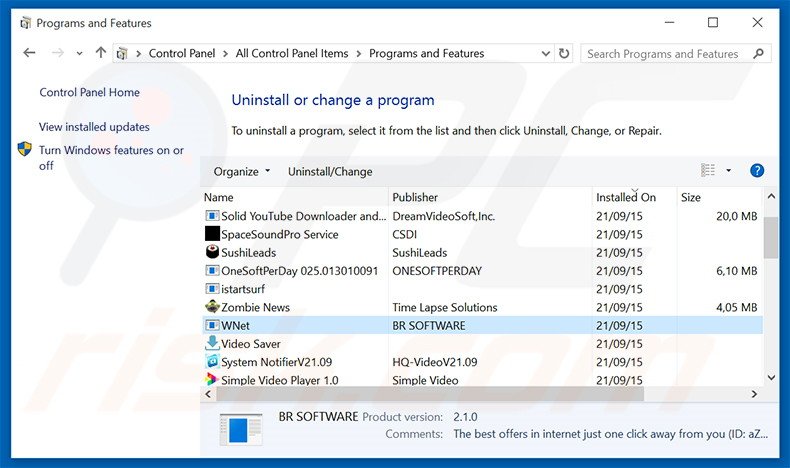Select 'System NotifierV21.09' entry
Viewport: 790px width, 468px height.
pyautogui.click(x=277, y=362)
